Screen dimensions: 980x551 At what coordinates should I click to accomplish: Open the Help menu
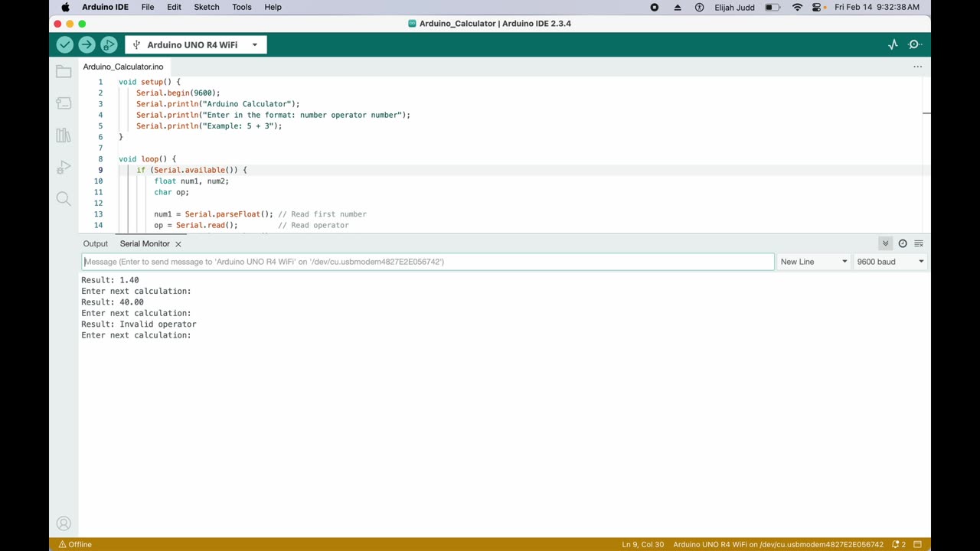[273, 7]
